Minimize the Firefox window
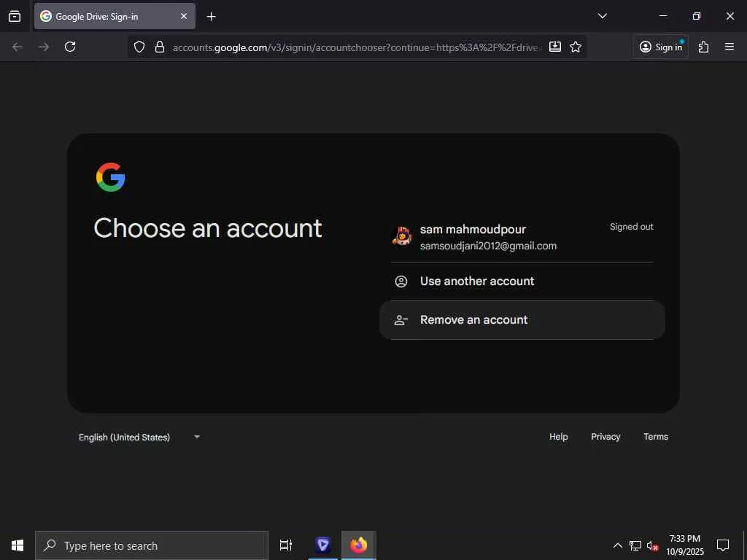Image resolution: width=747 pixels, height=560 pixels. click(x=662, y=16)
